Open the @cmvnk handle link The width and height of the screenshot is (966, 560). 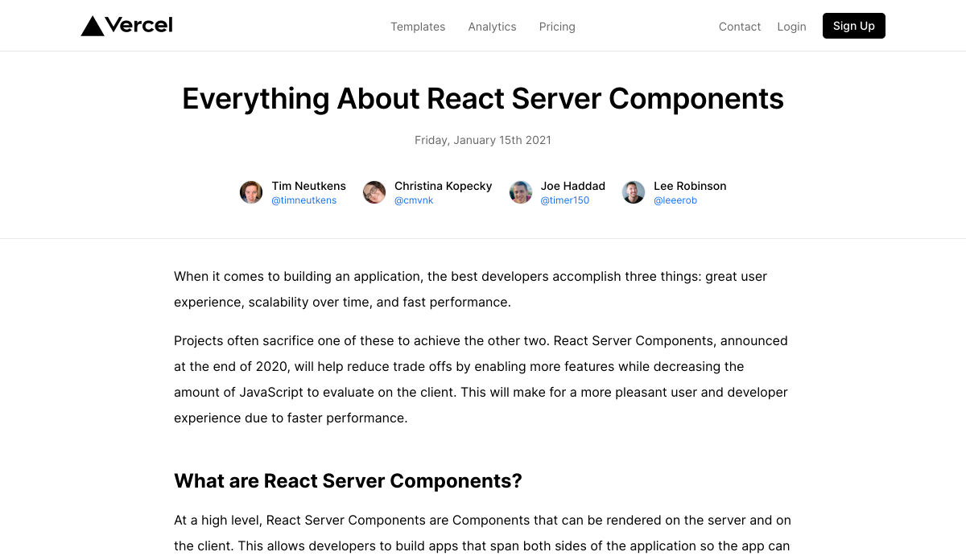pos(414,200)
